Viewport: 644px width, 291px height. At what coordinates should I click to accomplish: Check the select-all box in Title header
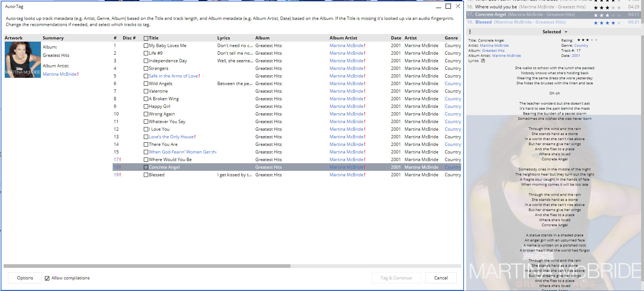146,38
